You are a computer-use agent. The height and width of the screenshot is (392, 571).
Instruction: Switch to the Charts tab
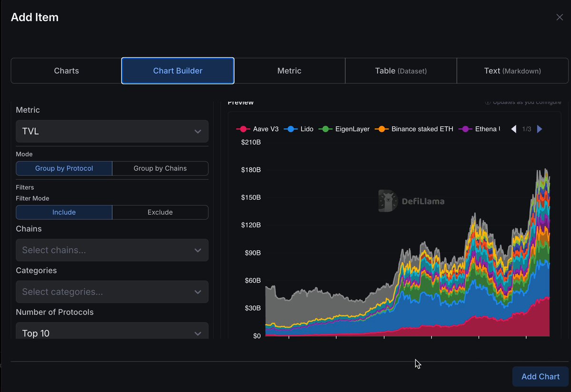[x=66, y=71]
